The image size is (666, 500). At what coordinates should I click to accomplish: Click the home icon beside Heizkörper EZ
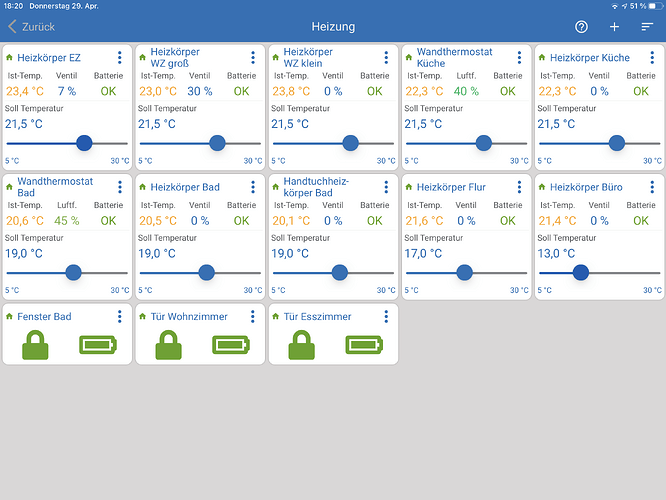tap(10, 58)
